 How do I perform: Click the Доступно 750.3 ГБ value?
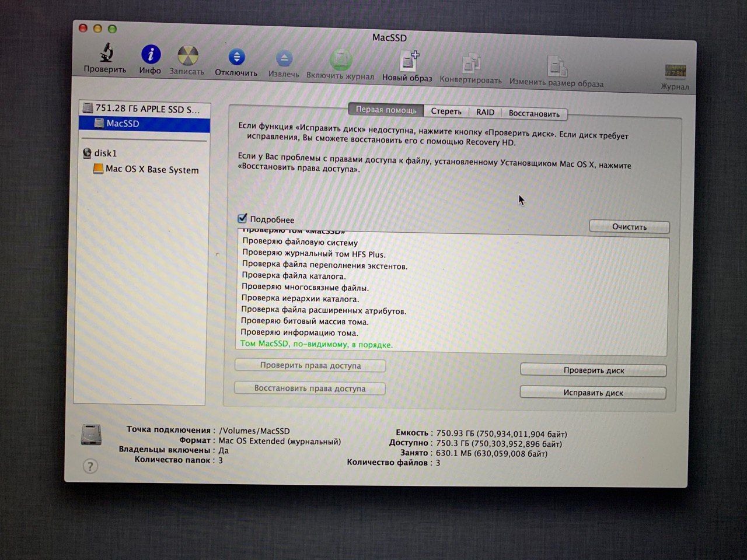(499, 443)
